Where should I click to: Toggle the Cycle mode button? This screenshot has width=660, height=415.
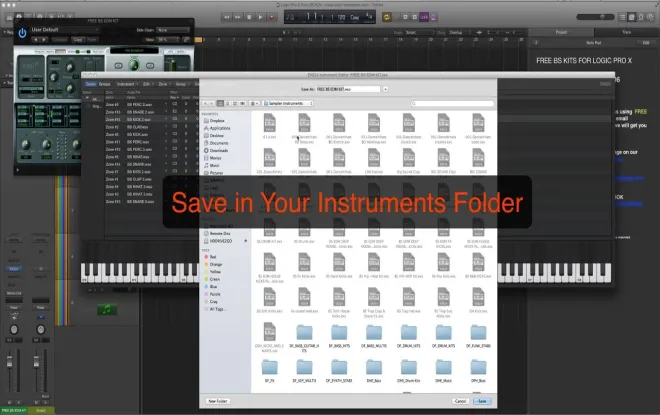(x=386, y=17)
